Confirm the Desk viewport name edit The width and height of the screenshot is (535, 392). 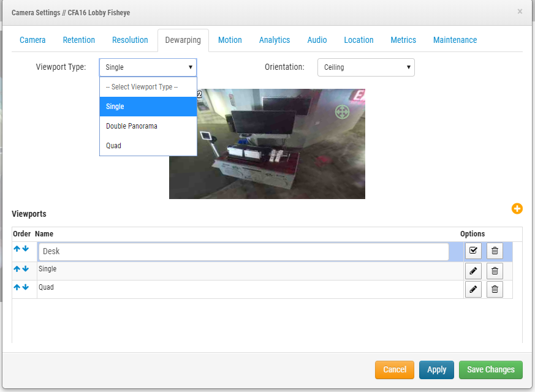pos(473,251)
